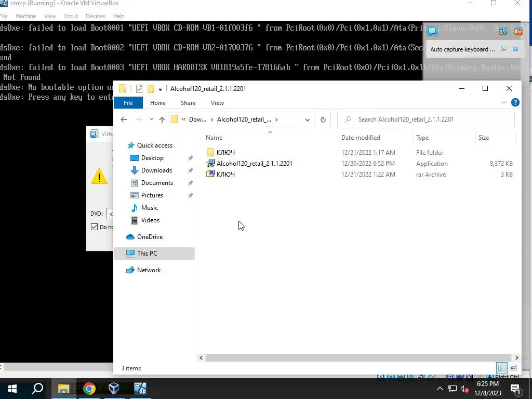Open the Windows Start menu
The image size is (532, 399).
coord(12,389)
